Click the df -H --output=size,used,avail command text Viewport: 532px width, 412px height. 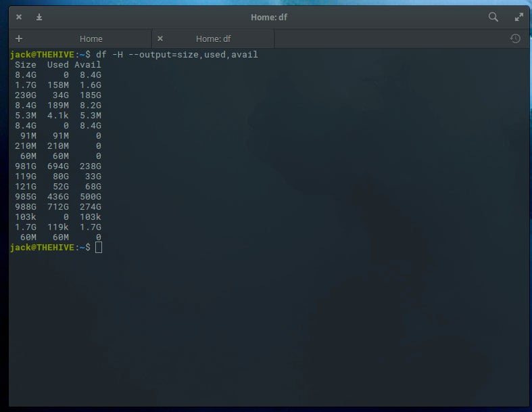[176, 55]
